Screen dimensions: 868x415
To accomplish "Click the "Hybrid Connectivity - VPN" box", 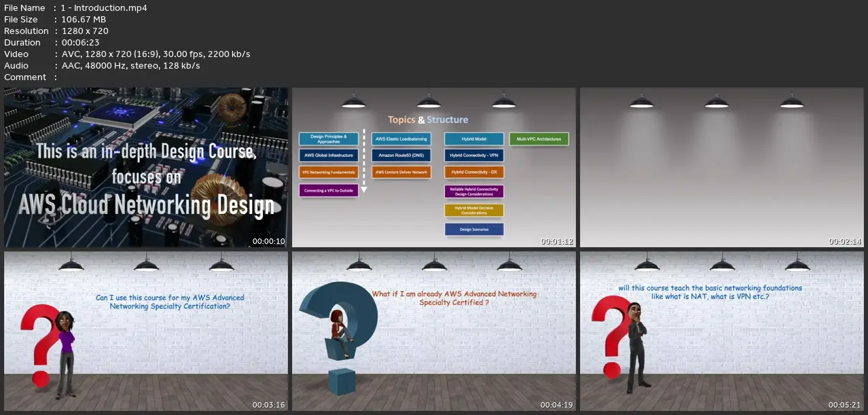I will pos(474,156).
